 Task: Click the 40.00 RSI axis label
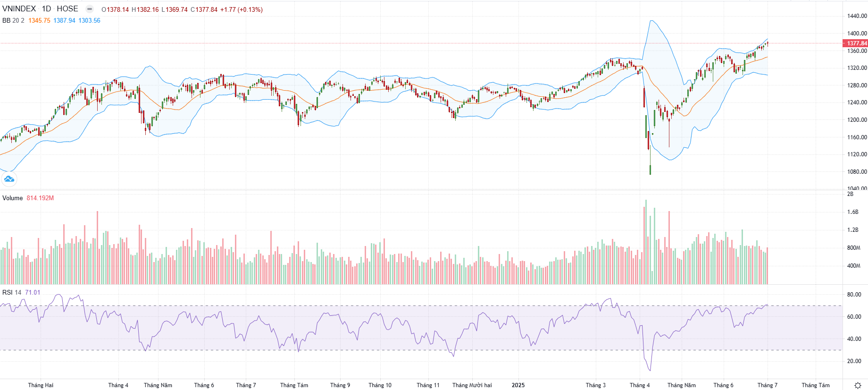pyautogui.click(x=854, y=339)
